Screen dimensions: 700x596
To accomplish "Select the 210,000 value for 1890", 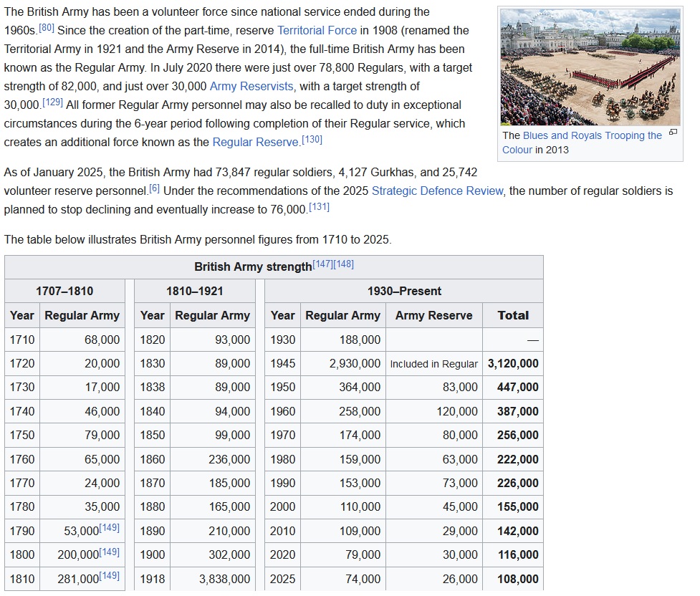I will click(x=229, y=531).
